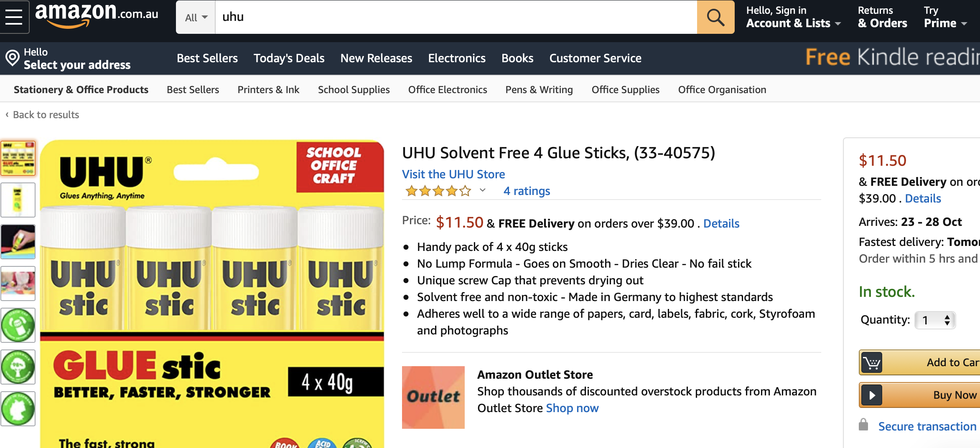Open the hamburger menu icon
The height and width of the screenshot is (448, 980).
pos(14,17)
